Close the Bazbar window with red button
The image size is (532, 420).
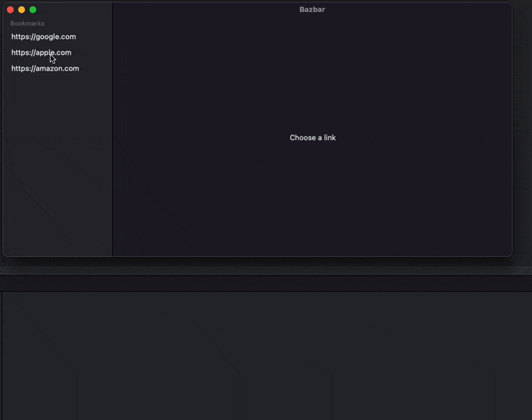coord(10,10)
